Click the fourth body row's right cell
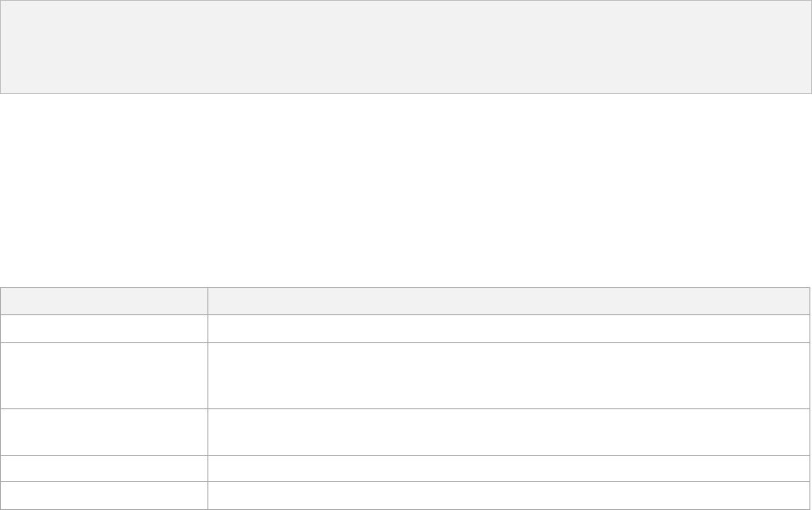 coord(509,468)
